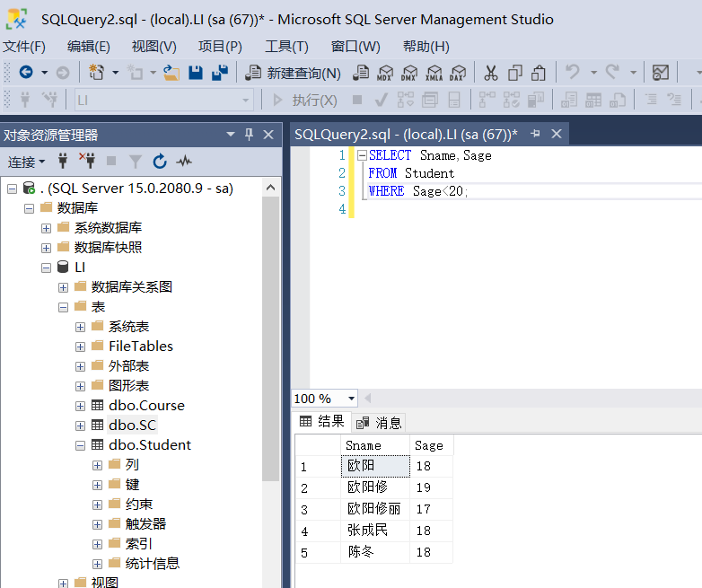Click the Filter funnel icon
Viewport: 702px width, 588px height.
pos(136,162)
